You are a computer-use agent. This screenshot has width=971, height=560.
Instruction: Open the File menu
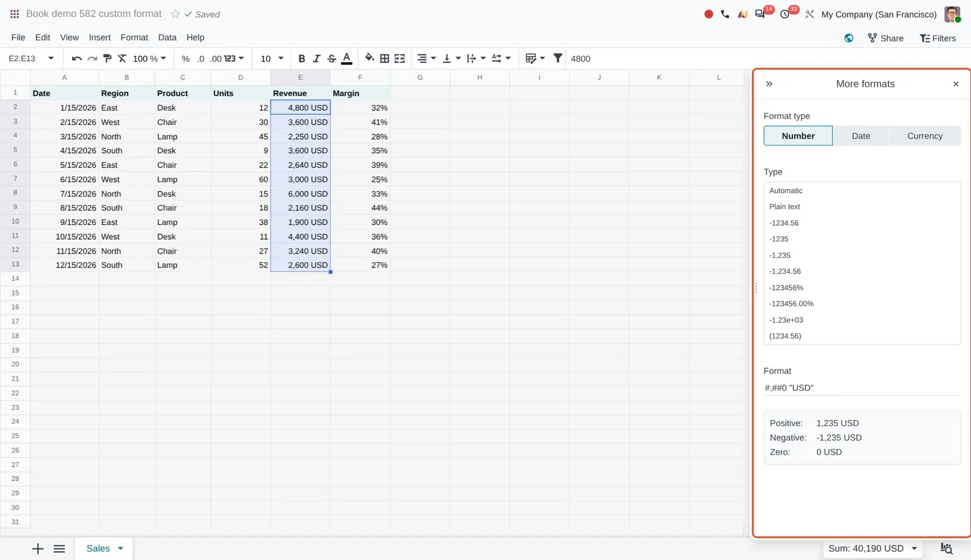[18, 37]
